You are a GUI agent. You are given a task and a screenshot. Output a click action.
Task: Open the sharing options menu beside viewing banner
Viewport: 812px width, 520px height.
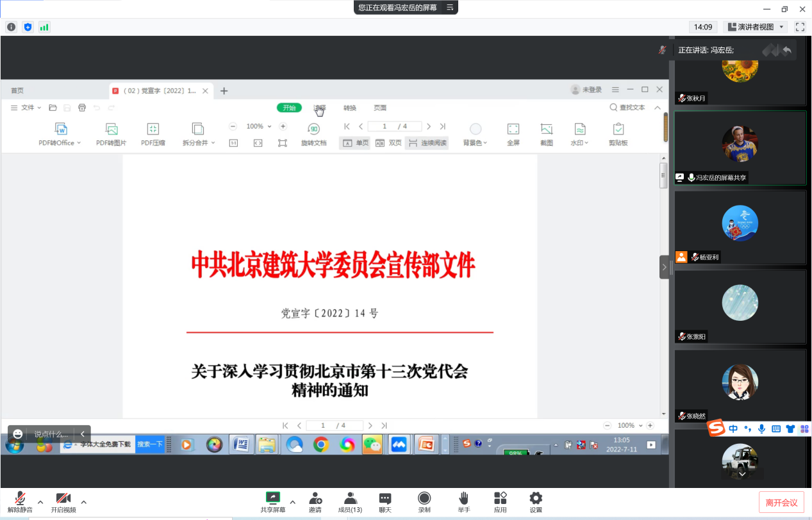(x=450, y=8)
